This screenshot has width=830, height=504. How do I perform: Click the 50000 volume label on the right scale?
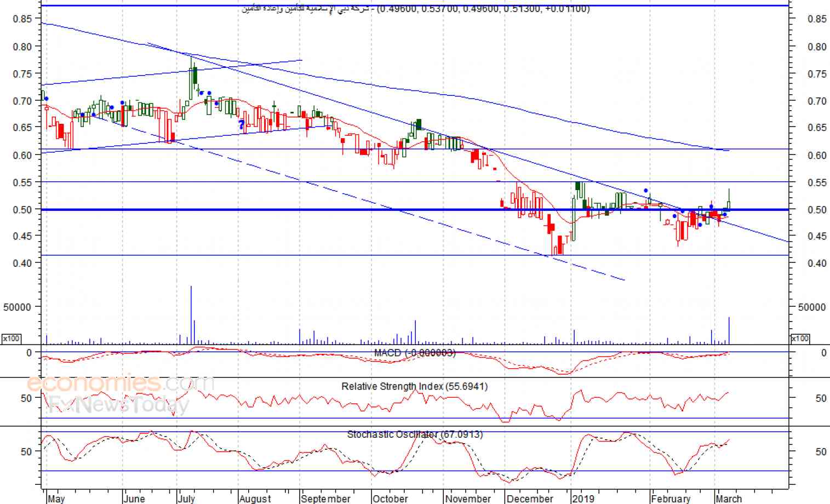812,307
